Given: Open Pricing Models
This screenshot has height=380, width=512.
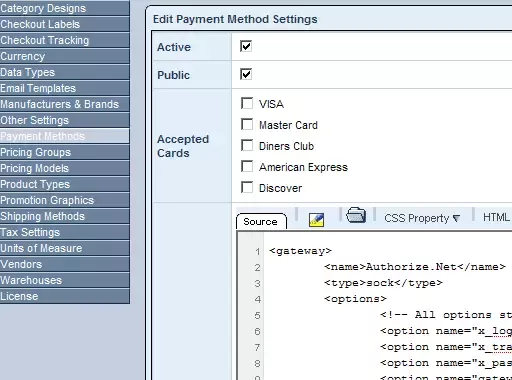Looking at the screenshot, I should (x=65, y=168).
